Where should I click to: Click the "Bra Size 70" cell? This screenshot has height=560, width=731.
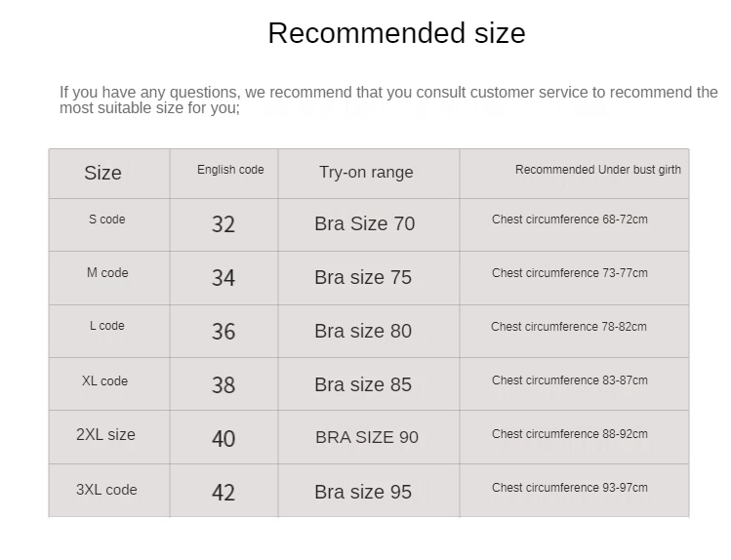pos(364,223)
